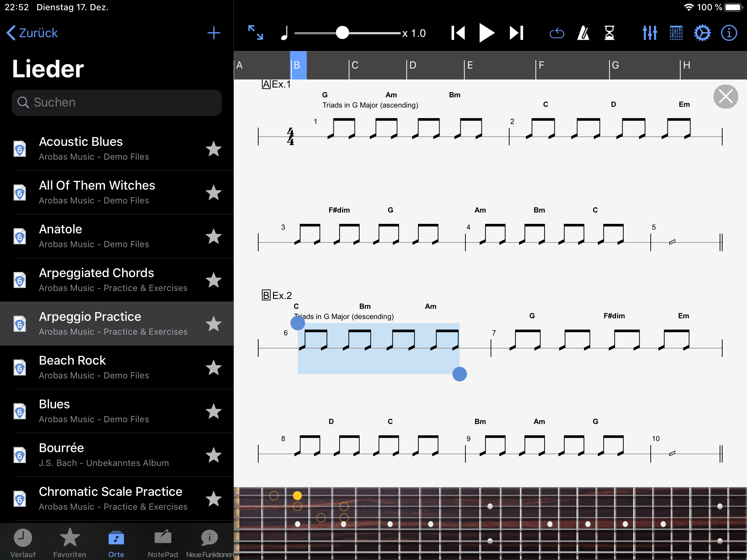Open the settings gear in toolbar
The image size is (747, 560).
(x=702, y=33)
